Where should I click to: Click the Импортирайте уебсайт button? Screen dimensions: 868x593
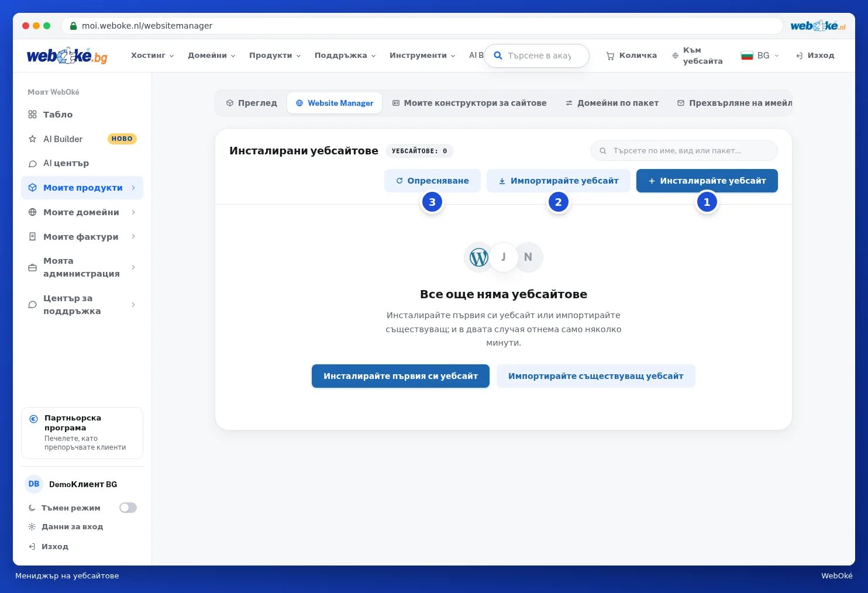point(559,181)
